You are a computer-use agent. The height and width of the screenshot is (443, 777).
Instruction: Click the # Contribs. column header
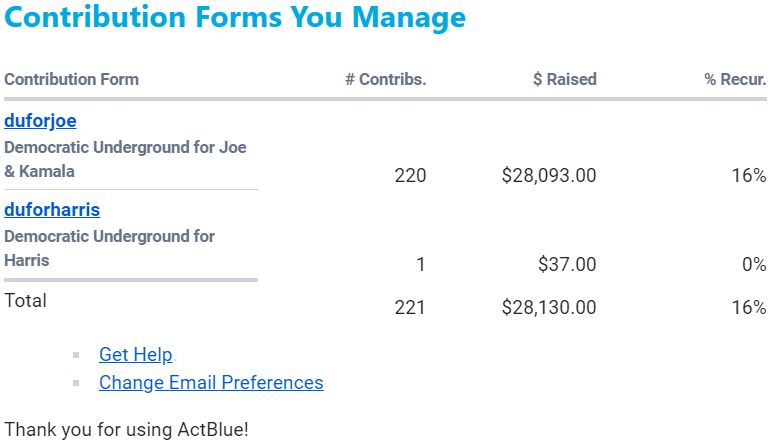(x=386, y=79)
